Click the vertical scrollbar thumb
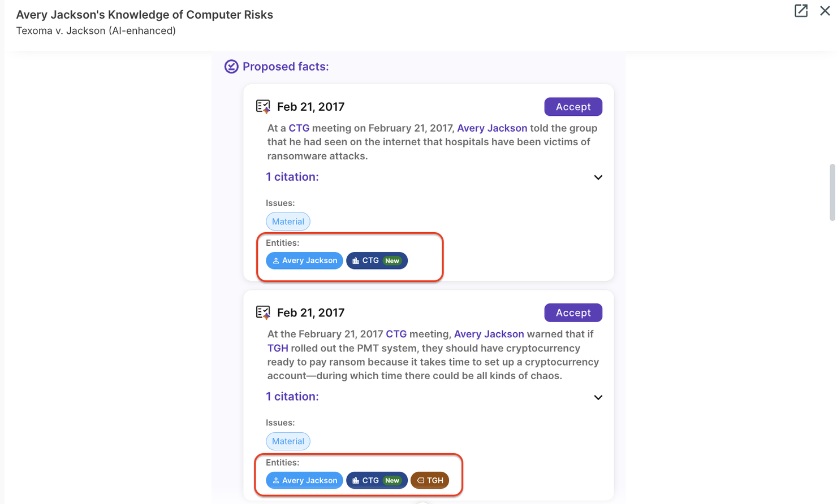837x504 pixels. 832,192
